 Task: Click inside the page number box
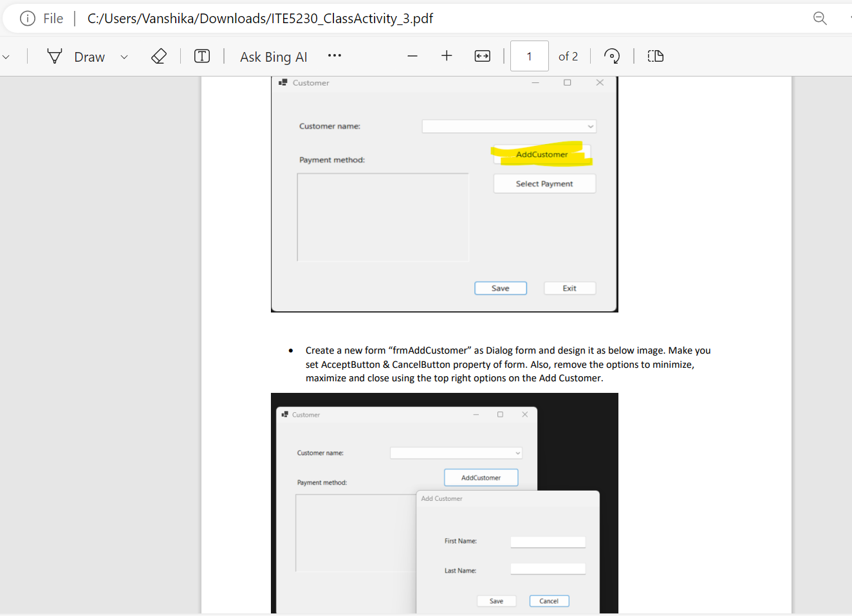tap(529, 56)
